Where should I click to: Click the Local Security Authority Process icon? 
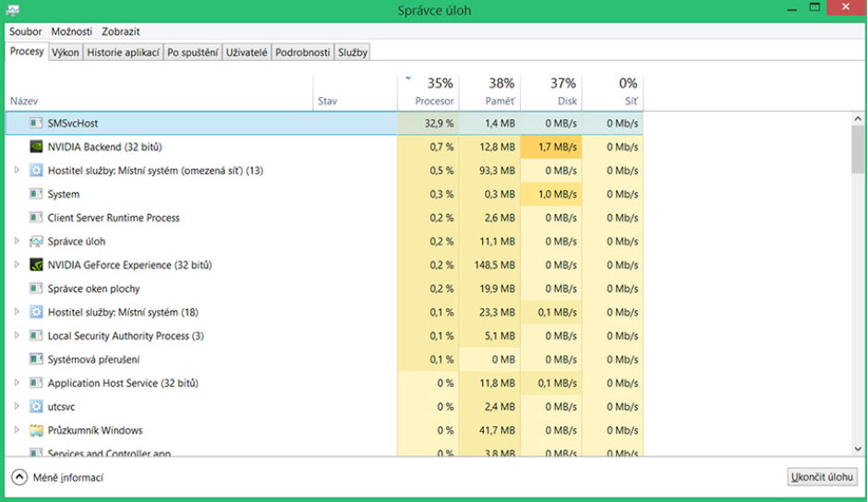[x=36, y=336]
